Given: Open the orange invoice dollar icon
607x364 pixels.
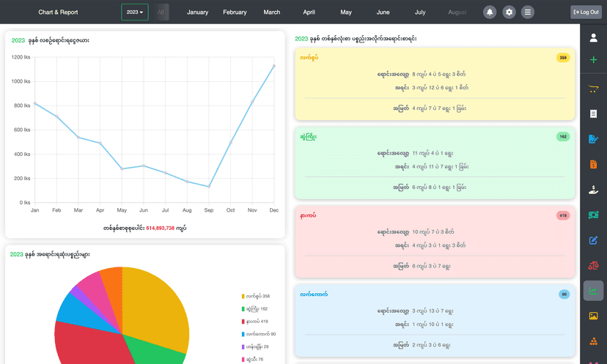Looking at the screenshot, I should pos(593,164).
